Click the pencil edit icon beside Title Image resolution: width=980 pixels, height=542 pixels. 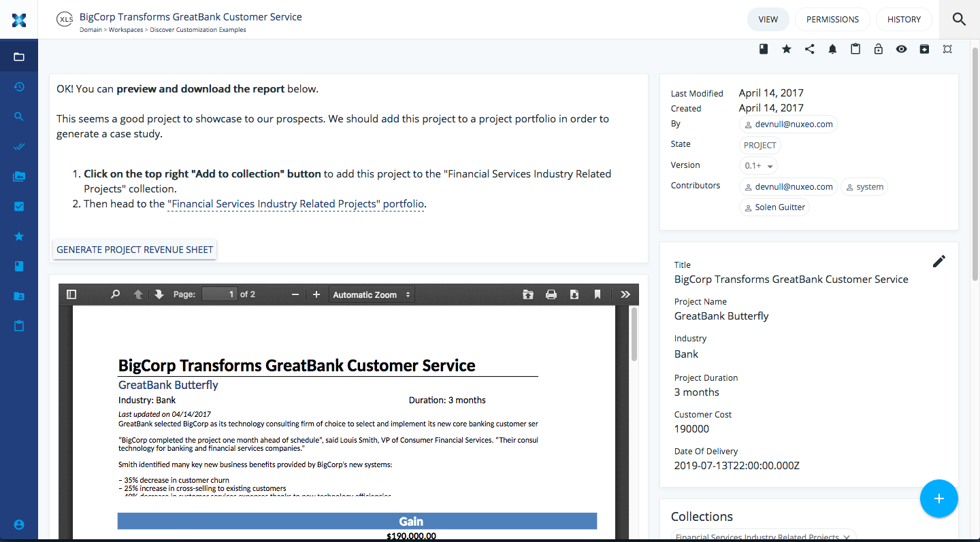tap(939, 261)
